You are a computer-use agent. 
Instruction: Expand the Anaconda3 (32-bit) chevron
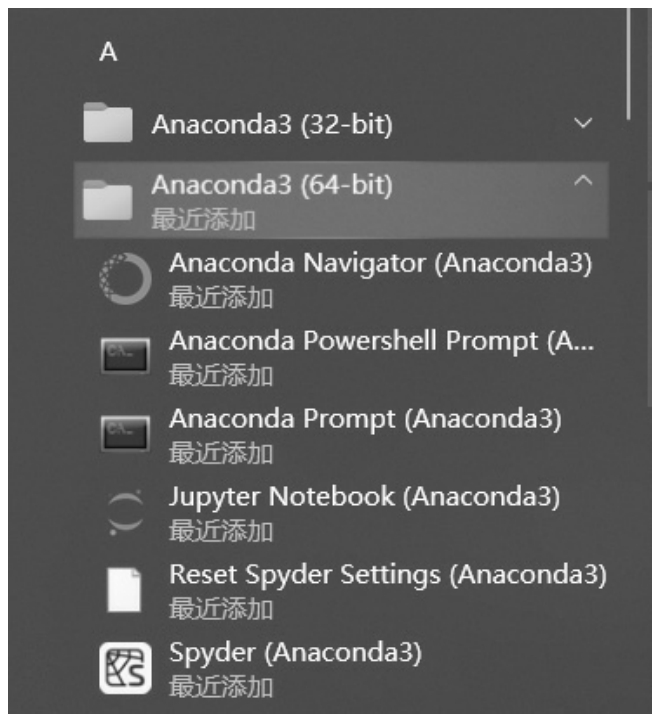583,123
